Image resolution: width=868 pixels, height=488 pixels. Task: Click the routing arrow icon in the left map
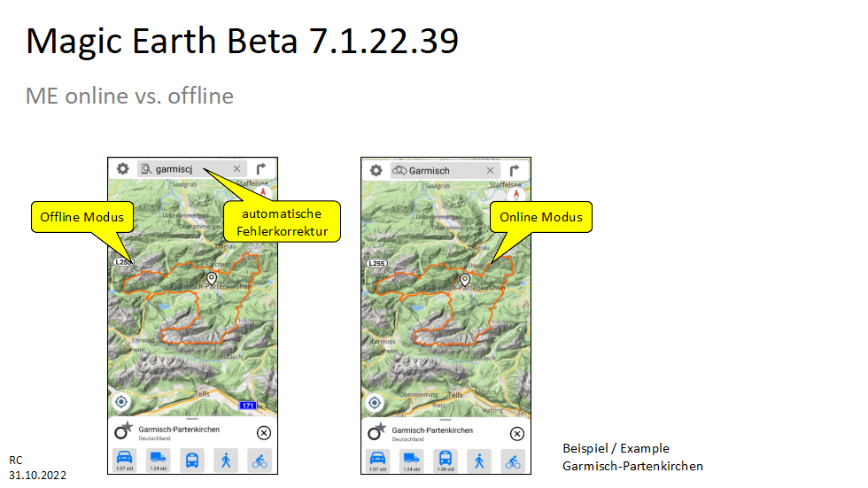pyautogui.click(x=262, y=169)
